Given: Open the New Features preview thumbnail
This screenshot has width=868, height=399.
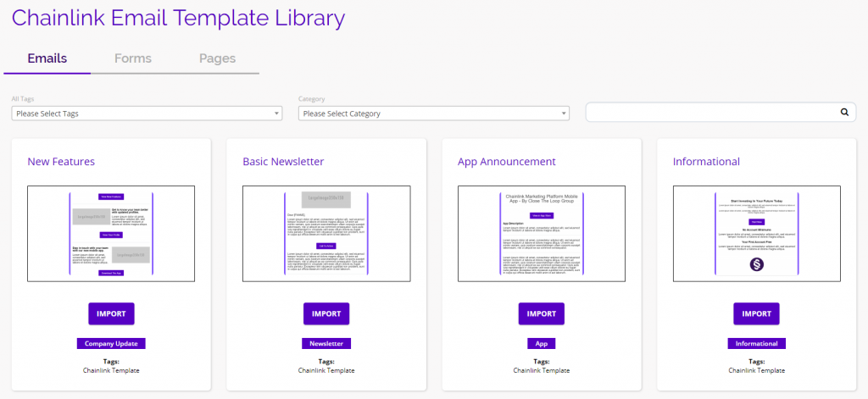Looking at the screenshot, I should 111,234.
